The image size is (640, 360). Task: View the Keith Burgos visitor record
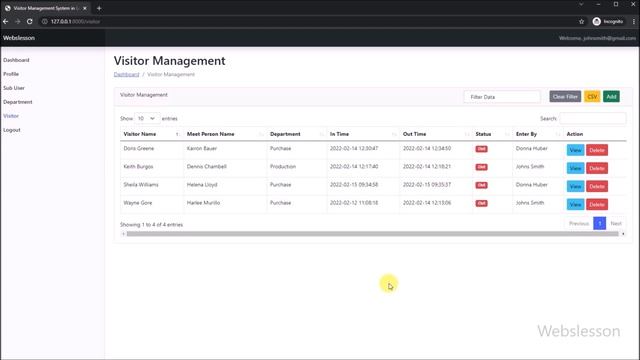point(575,168)
